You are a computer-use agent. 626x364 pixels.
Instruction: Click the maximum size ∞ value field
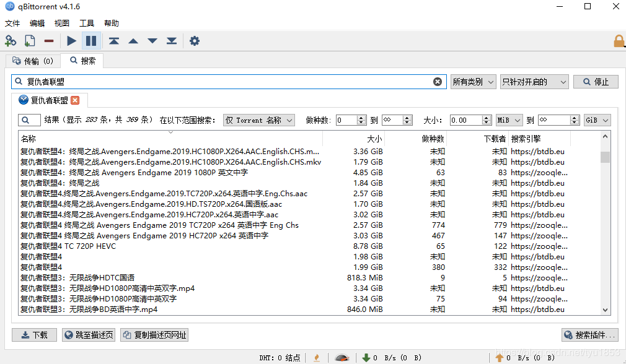[554, 120]
